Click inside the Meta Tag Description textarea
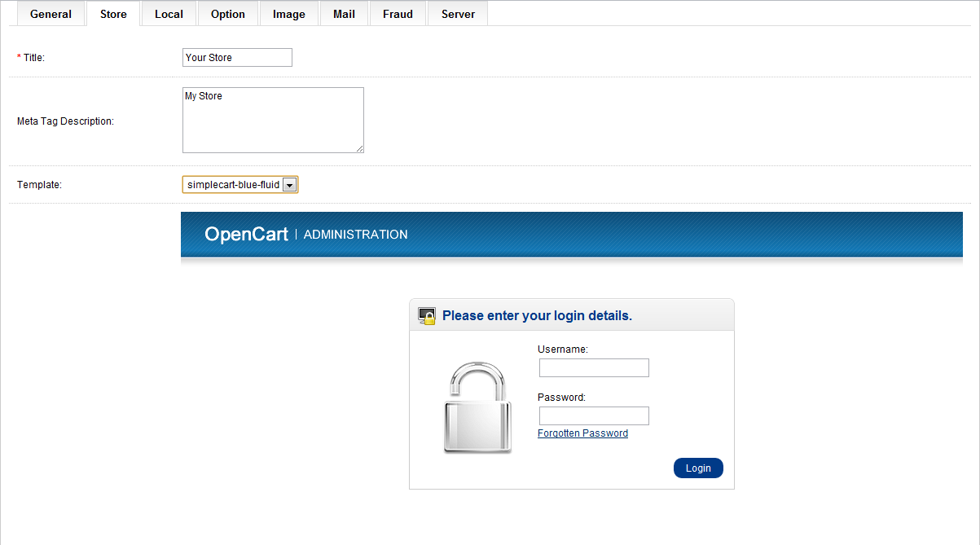 (273, 120)
